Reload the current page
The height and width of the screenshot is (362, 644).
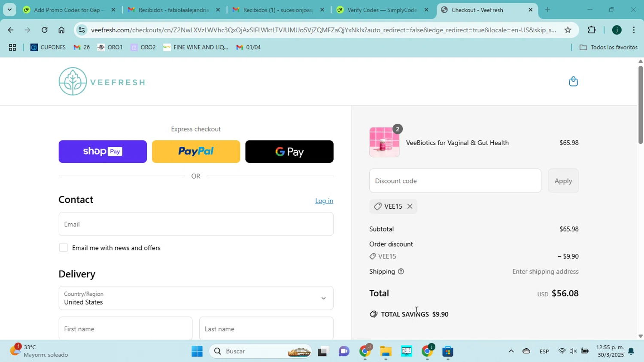[44, 30]
